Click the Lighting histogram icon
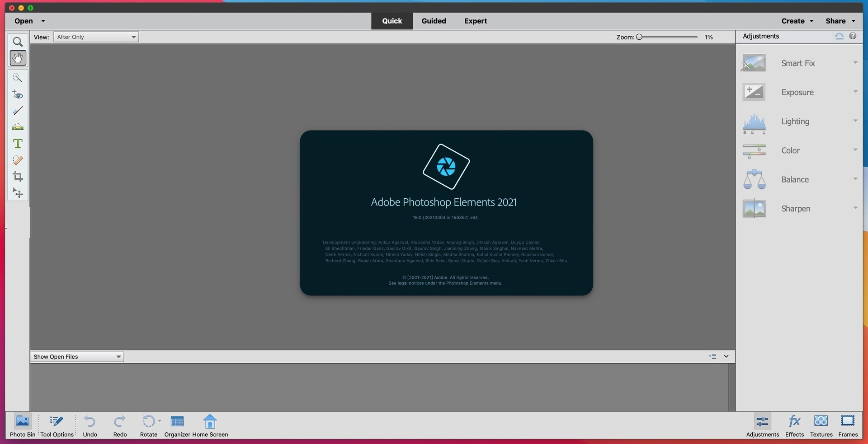This screenshot has width=868, height=444. coord(754,123)
